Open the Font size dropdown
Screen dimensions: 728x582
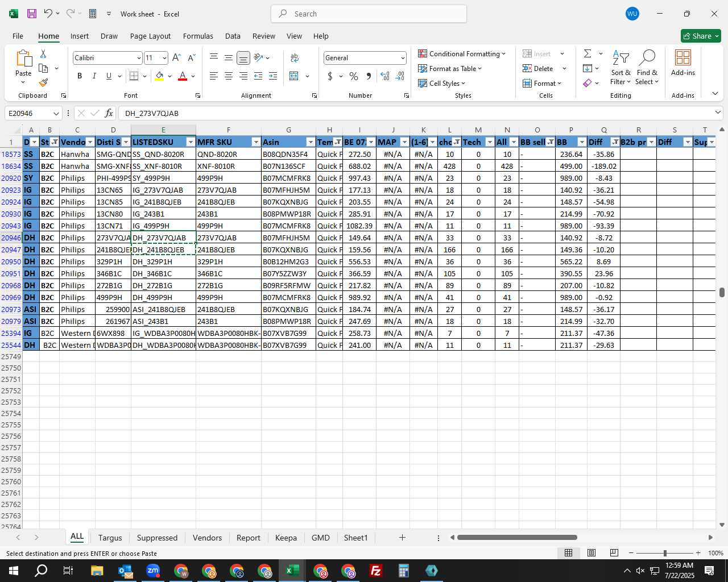tap(164, 58)
